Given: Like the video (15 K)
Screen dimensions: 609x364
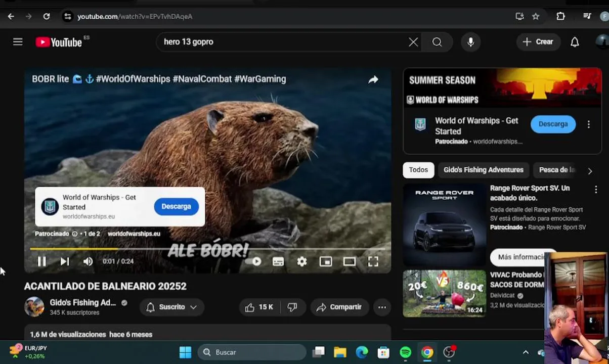Looking at the screenshot, I should pos(259,307).
